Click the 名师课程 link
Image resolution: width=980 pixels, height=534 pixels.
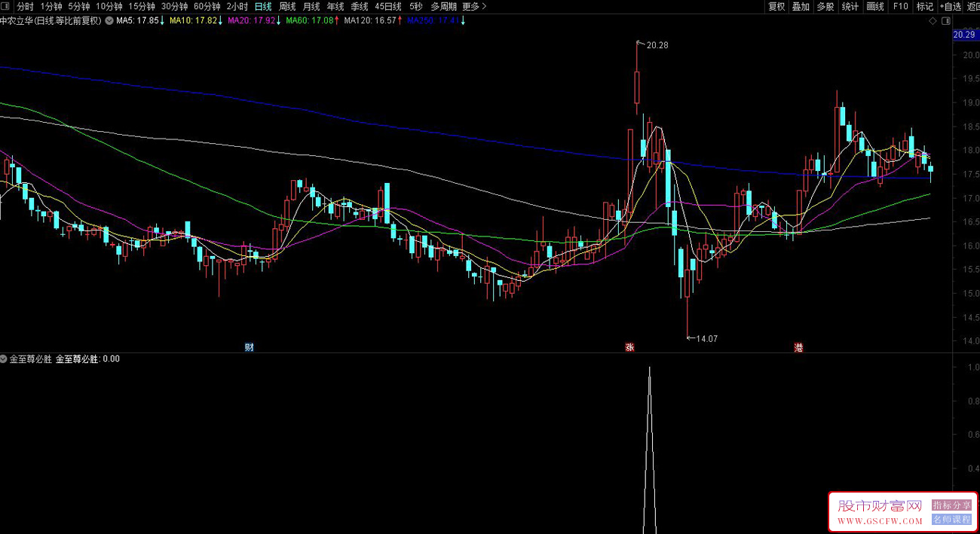951,519
